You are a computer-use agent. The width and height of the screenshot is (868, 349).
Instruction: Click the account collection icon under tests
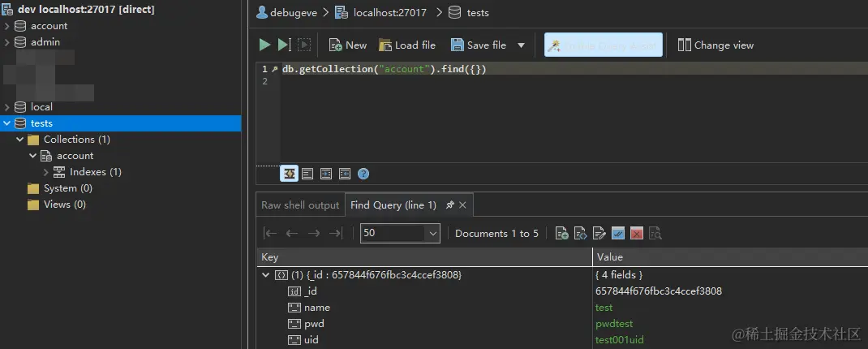pyautogui.click(x=46, y=156)
